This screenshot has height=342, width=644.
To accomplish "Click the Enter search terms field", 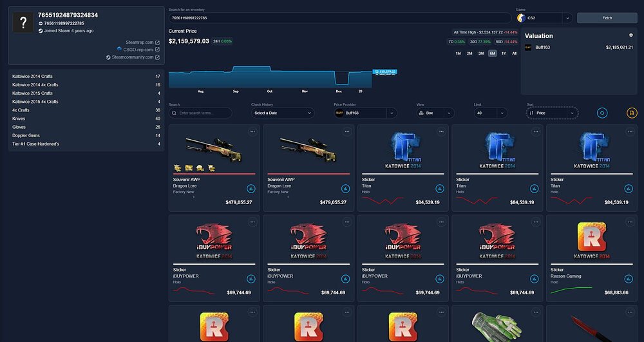I will tap(200, 113).
